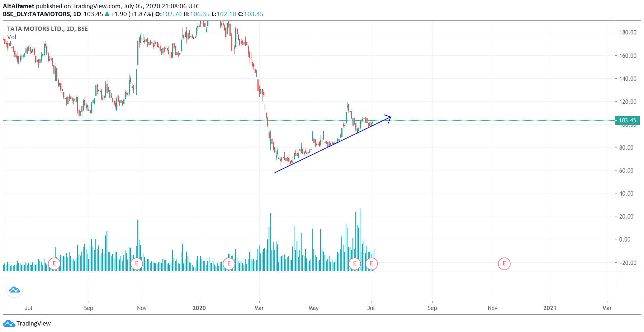The width and height of the screenshot is (644, 332).
Task: Click the earnings E marker near Aug 2019
Action: pos(54,264)
